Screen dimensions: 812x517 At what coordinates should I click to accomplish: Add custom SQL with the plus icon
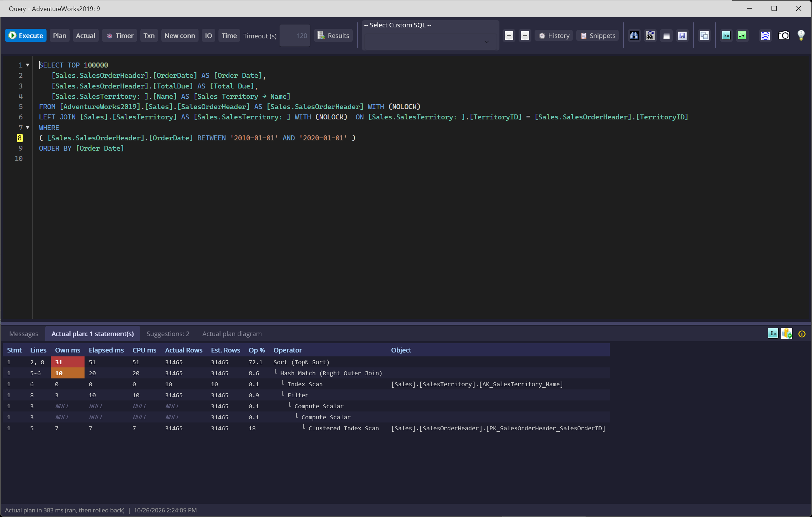[x=509, y=36]
